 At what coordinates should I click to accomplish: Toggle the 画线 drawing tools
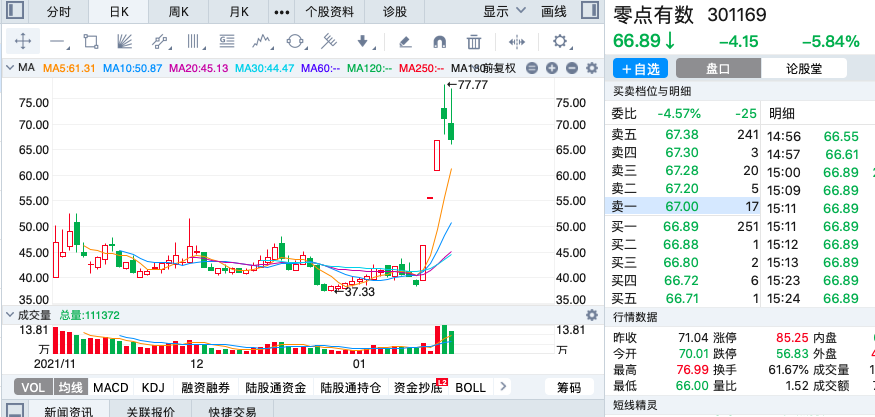pyautogui.click(x=554, y=11)
